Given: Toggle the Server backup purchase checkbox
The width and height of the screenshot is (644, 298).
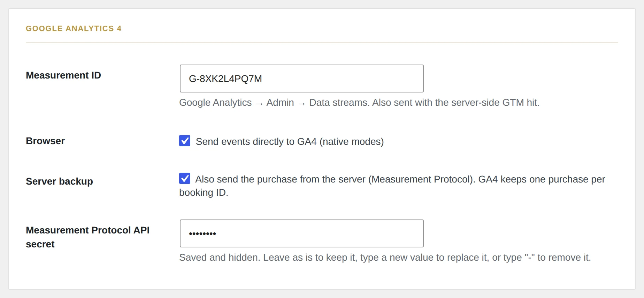Looking at the screenshot, I should 185,178.
